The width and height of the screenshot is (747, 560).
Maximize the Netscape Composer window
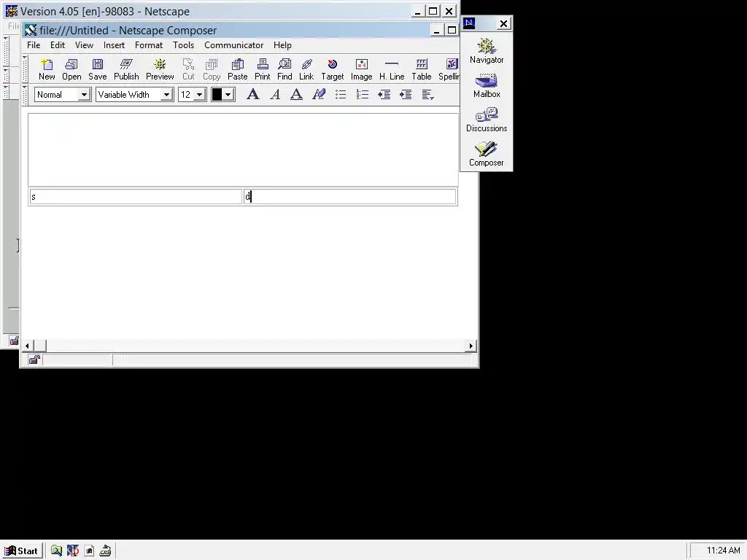(451, 31)
